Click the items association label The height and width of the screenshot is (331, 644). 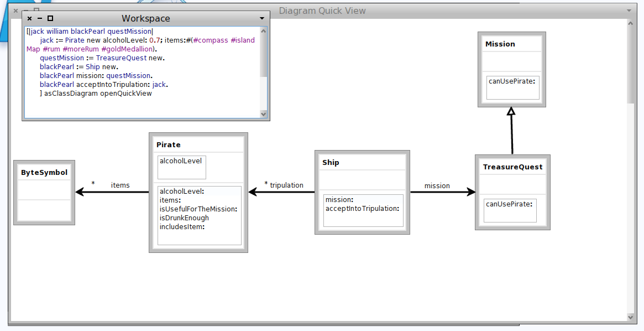pyautogui.click(x=120, y=185)
